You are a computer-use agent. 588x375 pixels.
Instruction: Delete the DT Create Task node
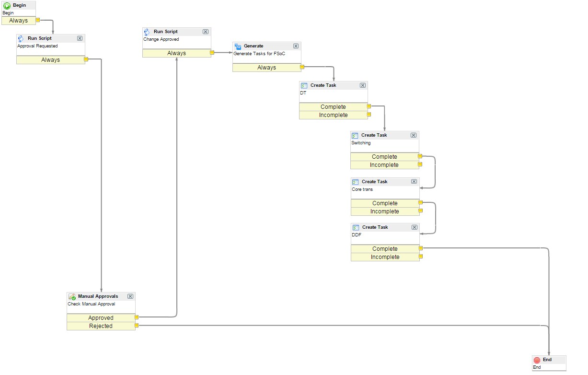point(363,85)
